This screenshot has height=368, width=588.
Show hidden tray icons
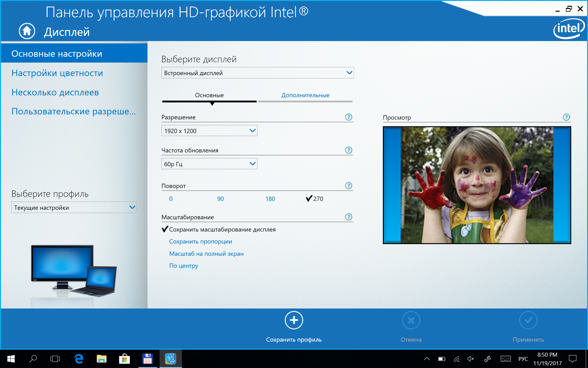[427, 359]
